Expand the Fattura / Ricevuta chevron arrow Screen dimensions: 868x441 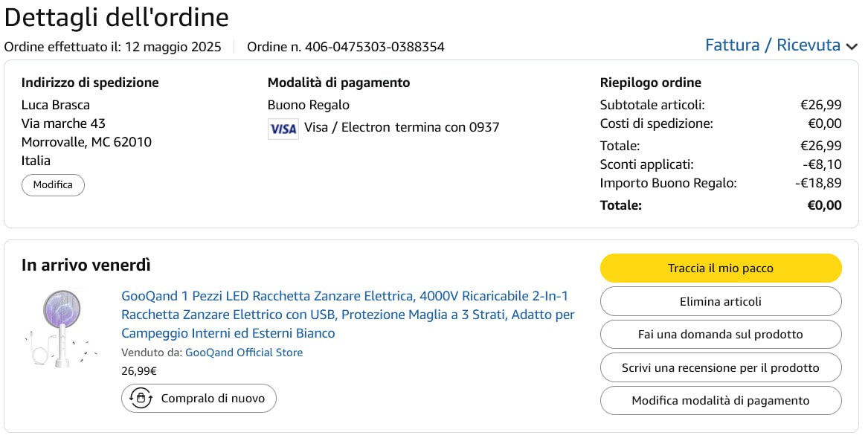click(x=852, y=46)
